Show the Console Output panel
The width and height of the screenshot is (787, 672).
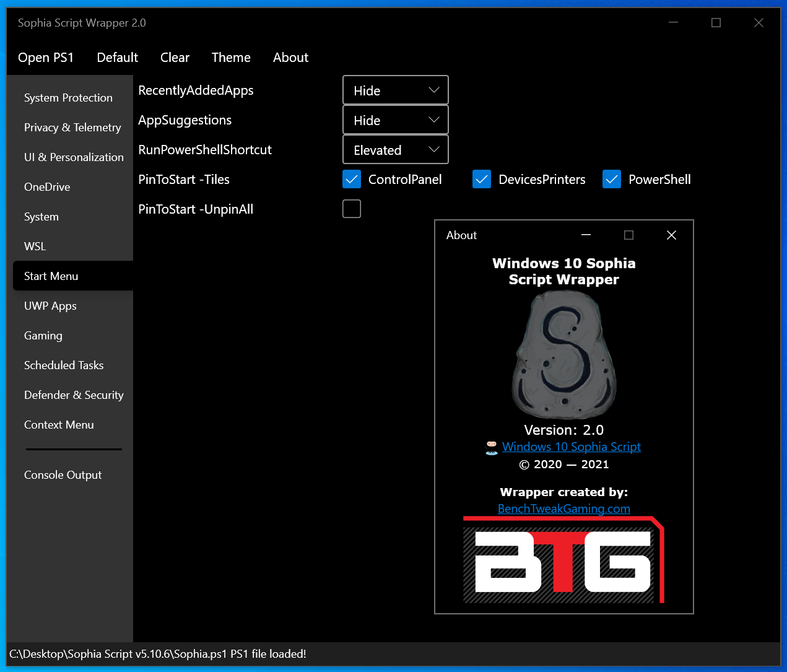coord(73,475)
